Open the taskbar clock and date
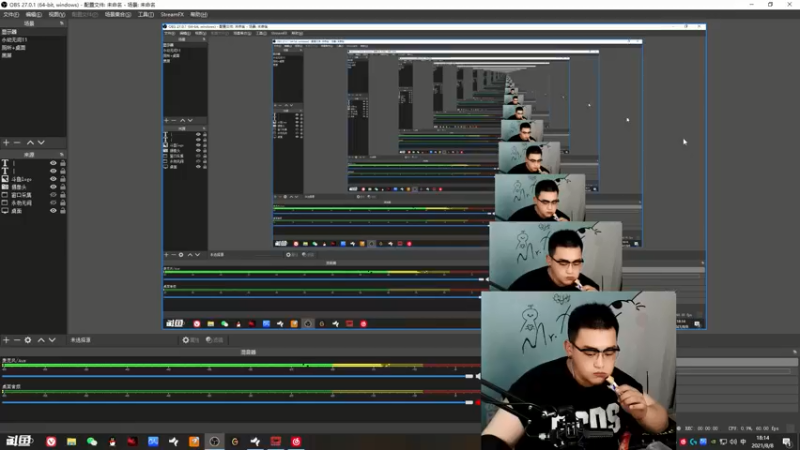Viewport: 800px width, 450px height. [x=763, y=442]
